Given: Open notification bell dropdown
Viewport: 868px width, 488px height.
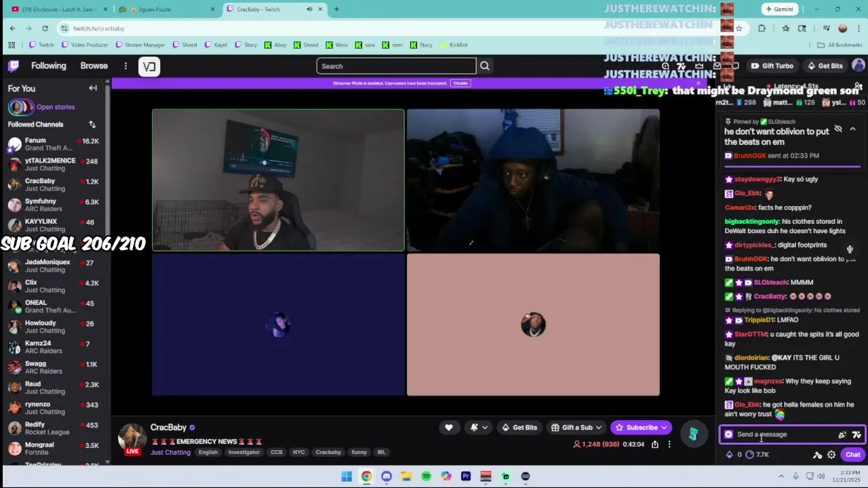Looking at the screenshot, I should (x=478, y=428).
